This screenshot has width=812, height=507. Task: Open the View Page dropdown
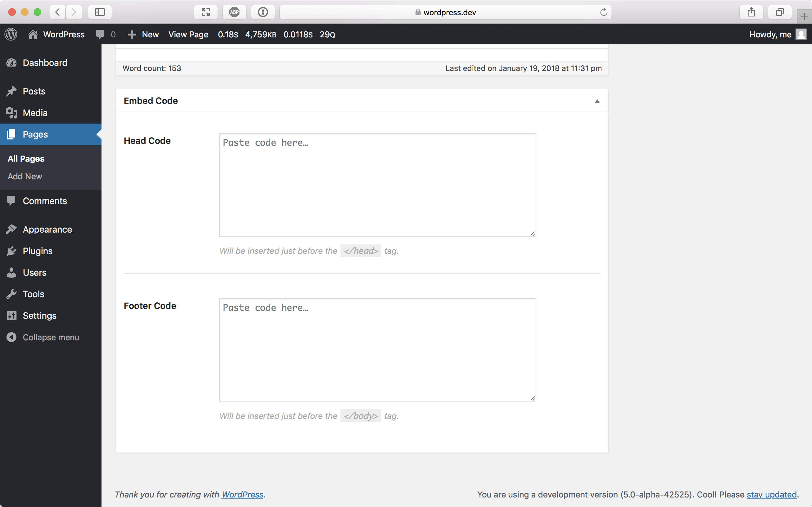point(188,35)
